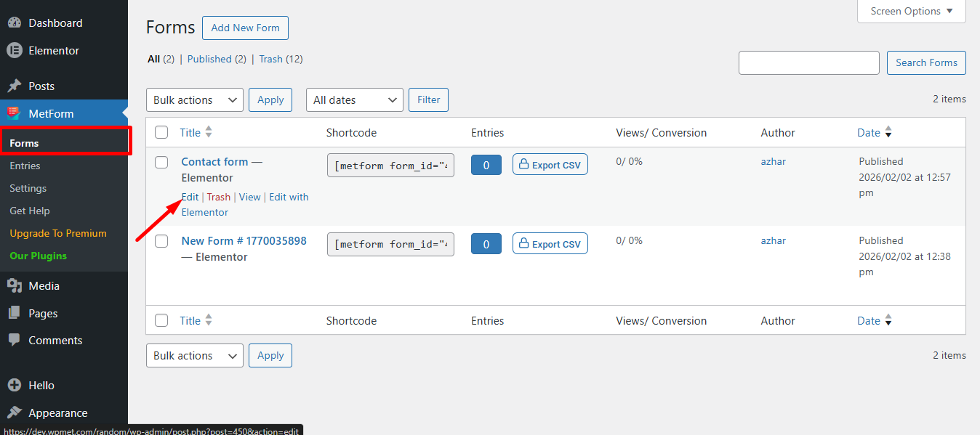The height and width of the screenshot is (435, 980).
Task: Check the select-all forms checkbox
Action: (161, 132)
